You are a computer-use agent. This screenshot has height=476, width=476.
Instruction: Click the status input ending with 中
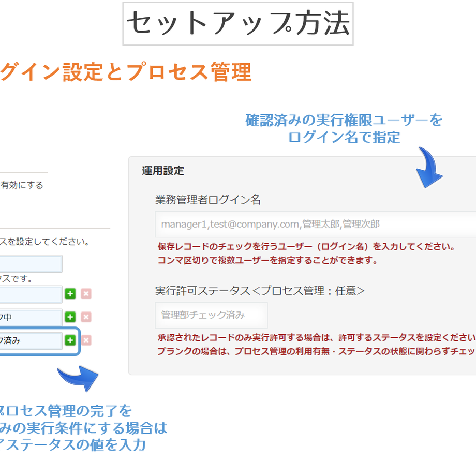[x=31, y=317]
